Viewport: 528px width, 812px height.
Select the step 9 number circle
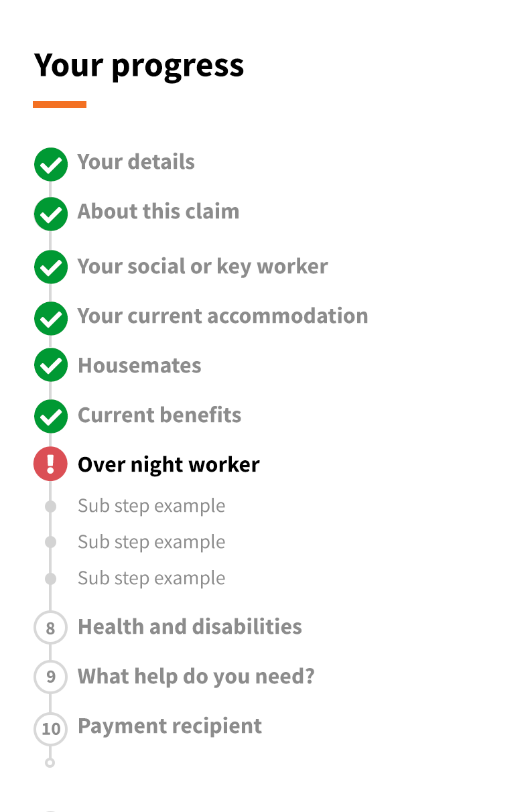point(50,677)
